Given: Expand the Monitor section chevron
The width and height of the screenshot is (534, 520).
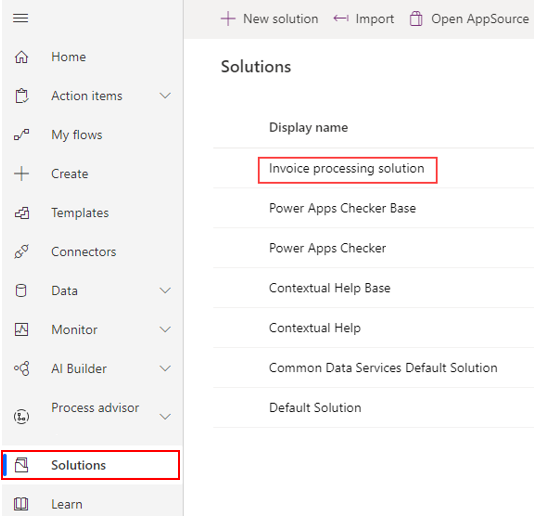Looking at the screenshot, I should tap(165, 330).
